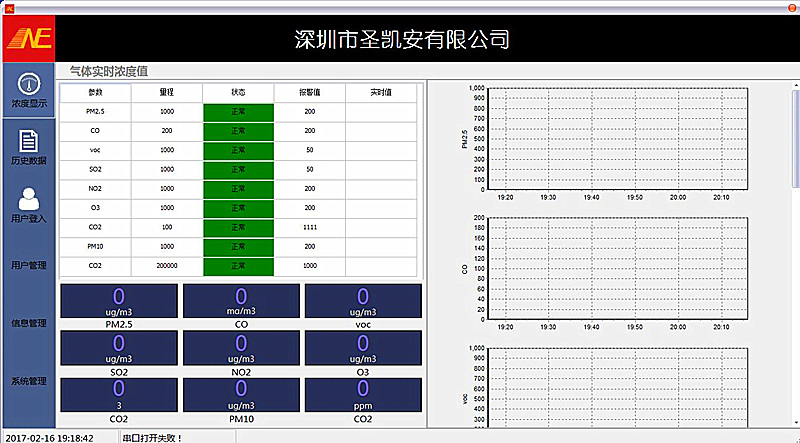Click the small app icon in title bar
Screen dimensions: 800x443
(x=8, y=7)
